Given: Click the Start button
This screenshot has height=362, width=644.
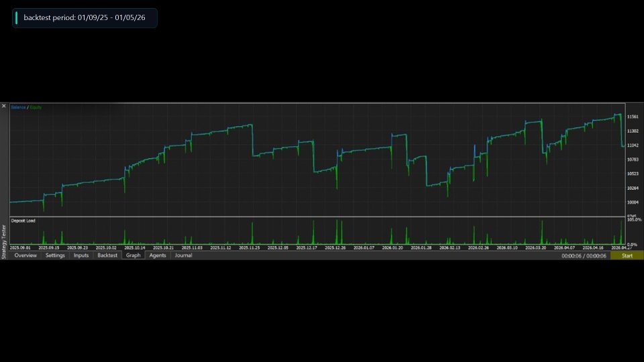Looking at the screenshot, I should tap(627, 255).
